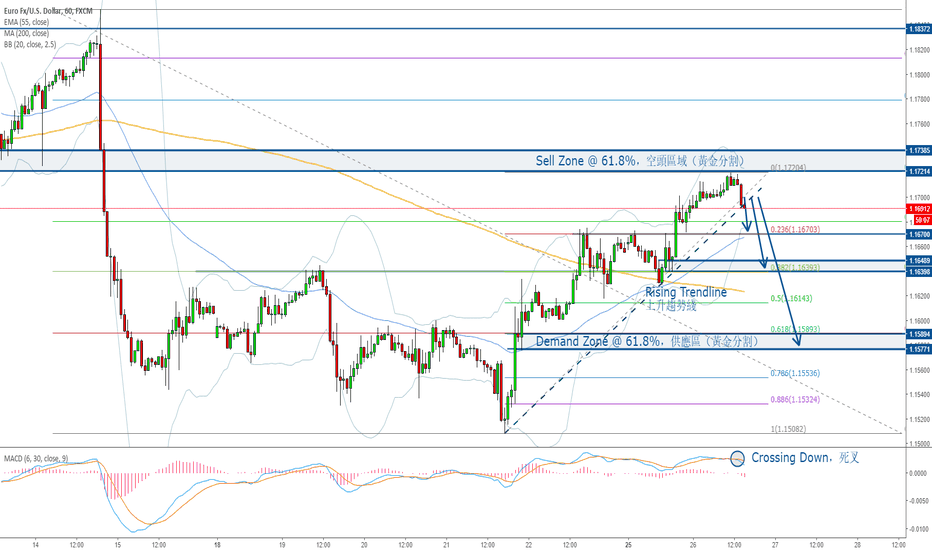Click the 1(1.15082) Fibonacci level label
Viewport: 932px width, 550px height.
tap(789, 429)
